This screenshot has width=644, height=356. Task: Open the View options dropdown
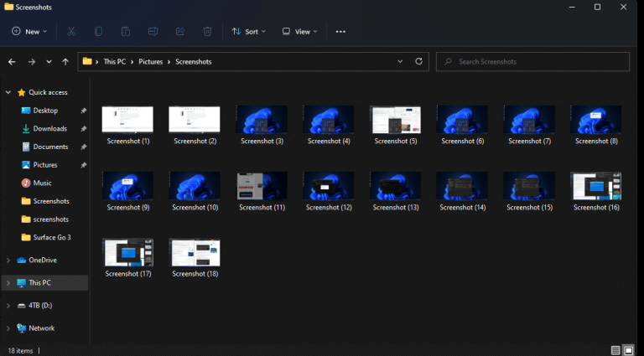point(300,32)
